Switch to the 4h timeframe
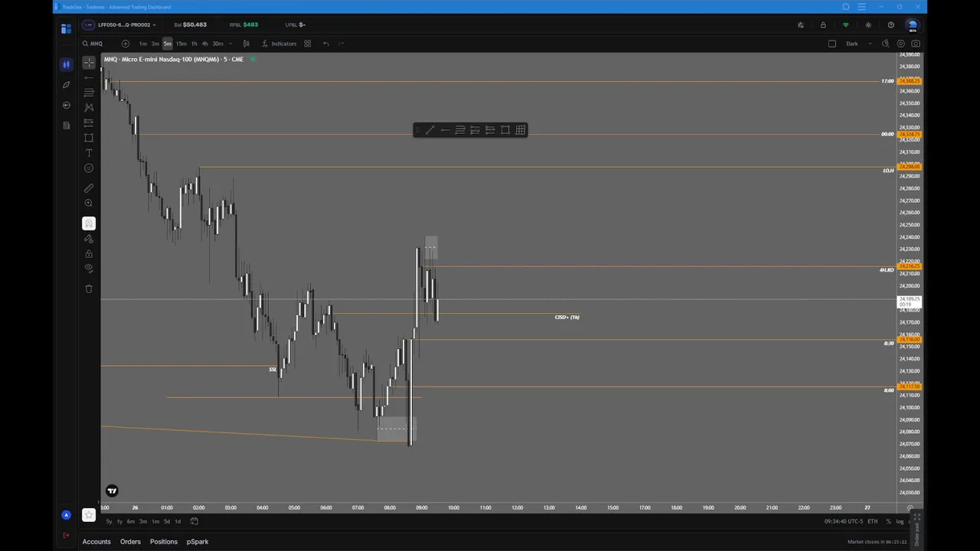The height and width of the screenshot is (551, 980). 204,44
